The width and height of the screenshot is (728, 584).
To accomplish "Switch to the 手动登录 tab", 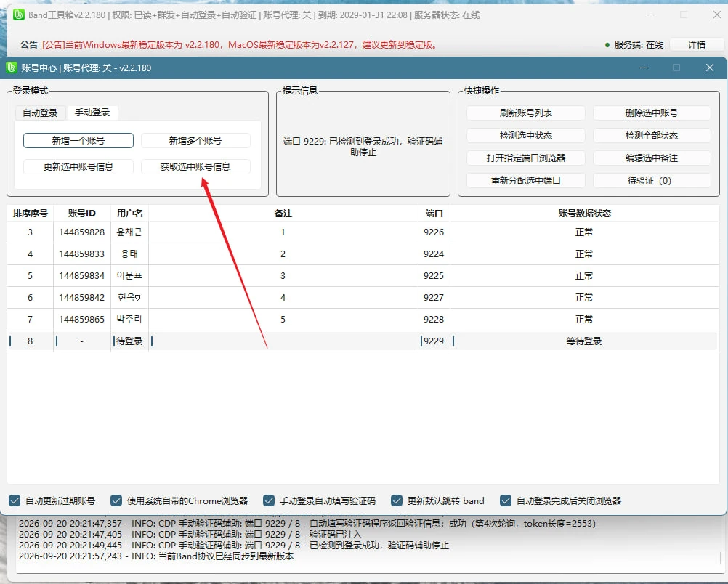I will coord(92,113).
